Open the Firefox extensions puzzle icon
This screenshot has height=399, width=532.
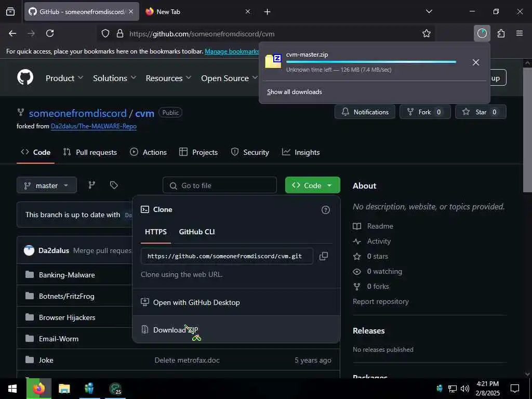501,33
